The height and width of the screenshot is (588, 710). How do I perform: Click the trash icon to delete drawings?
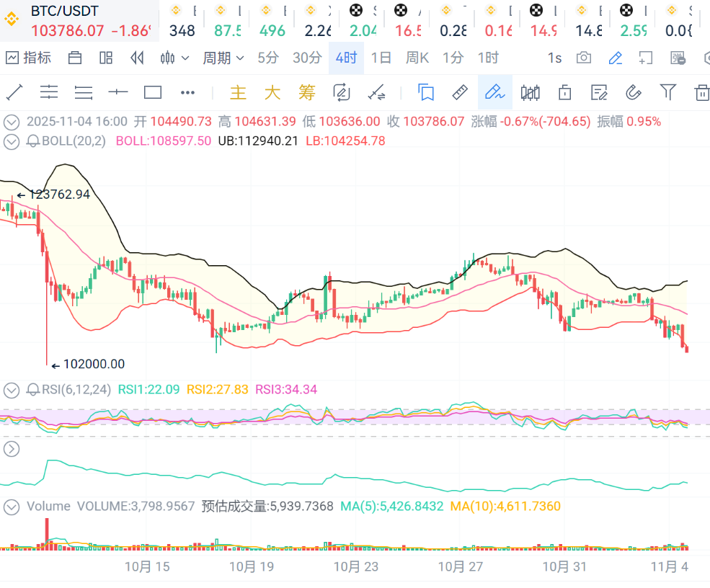pyautogui.click(x=701, y=92)
